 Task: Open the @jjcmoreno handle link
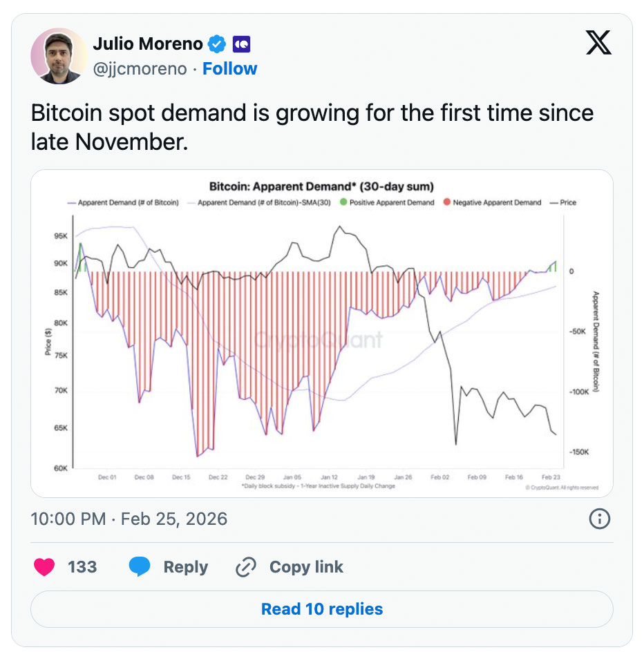(140, 69)
